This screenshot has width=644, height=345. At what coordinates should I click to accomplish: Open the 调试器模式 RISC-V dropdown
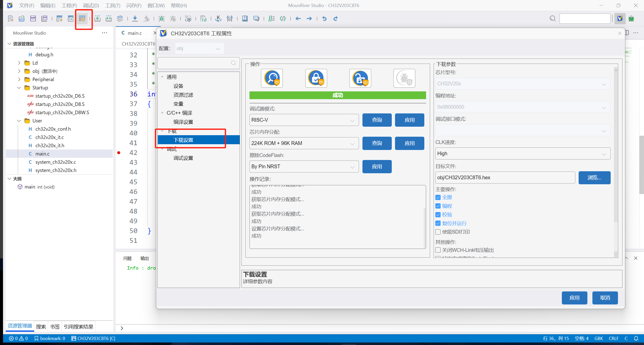(304, 120)
